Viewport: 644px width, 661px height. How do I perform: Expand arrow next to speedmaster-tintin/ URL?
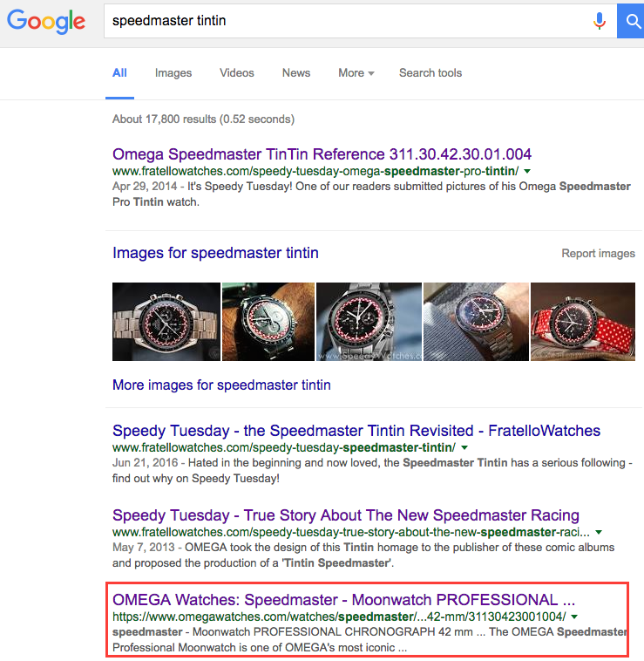tap(464, 447)
